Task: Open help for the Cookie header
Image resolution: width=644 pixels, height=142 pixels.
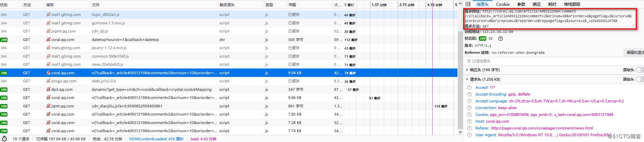Action: (x=469, y=115)
